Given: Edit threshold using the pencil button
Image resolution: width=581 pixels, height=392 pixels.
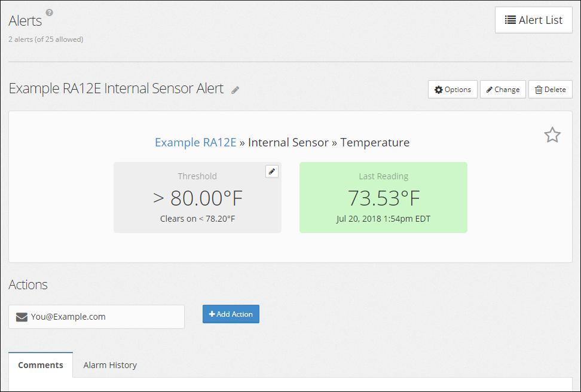Looking at the screenshot, I should [x=272, y=171].
